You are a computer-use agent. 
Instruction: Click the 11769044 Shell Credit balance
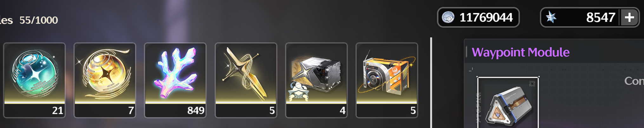coord(486,17)
